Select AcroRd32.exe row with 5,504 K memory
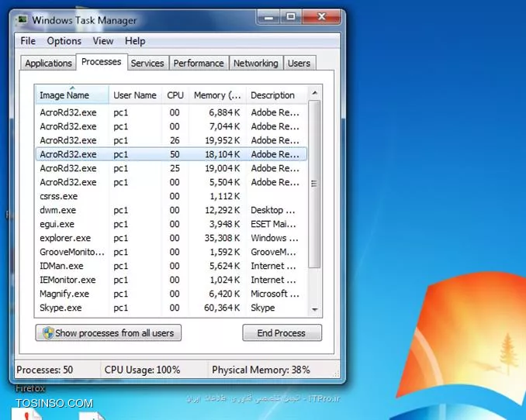The width and height of the screenshot is (526, 420). 171,182
